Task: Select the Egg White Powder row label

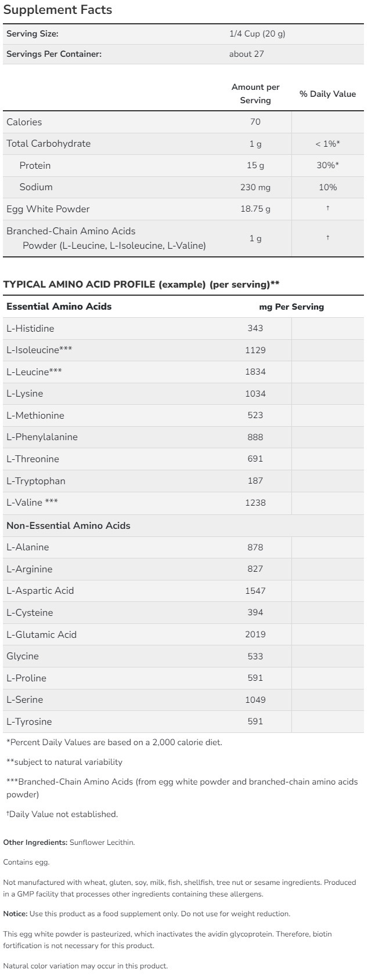Action: pos(48,209)
